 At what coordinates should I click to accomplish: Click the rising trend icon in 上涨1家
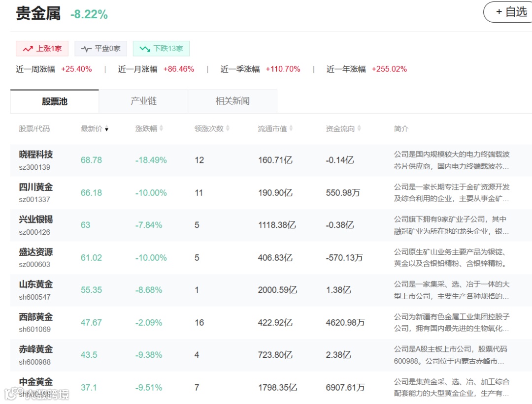[x=28, y=49]
